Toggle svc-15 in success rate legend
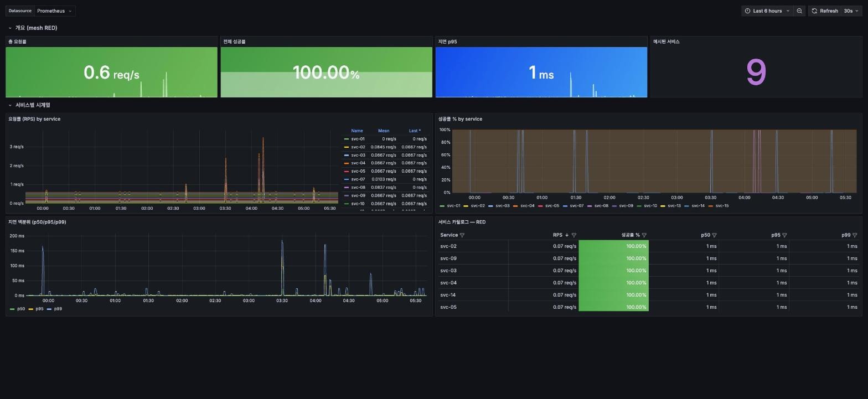868x399 pixels. point(722,206)
